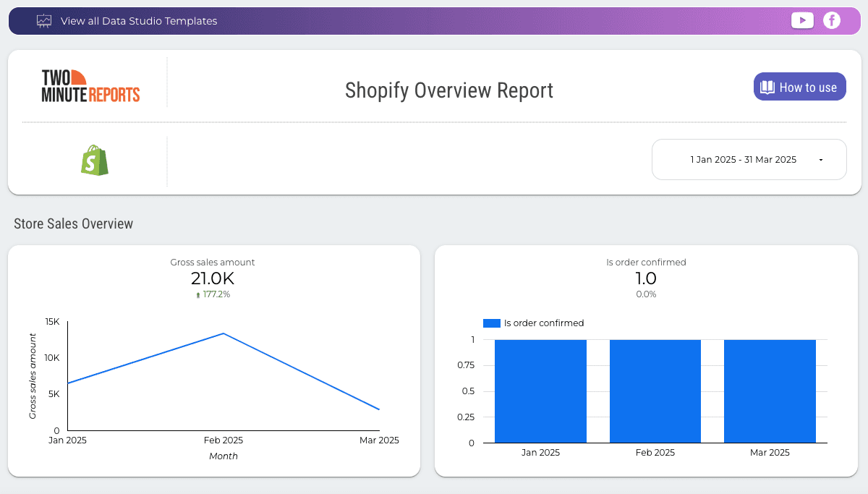Click the How to use button
The width and height of the screenshot is (868, 494).
[x=799, y=86]
